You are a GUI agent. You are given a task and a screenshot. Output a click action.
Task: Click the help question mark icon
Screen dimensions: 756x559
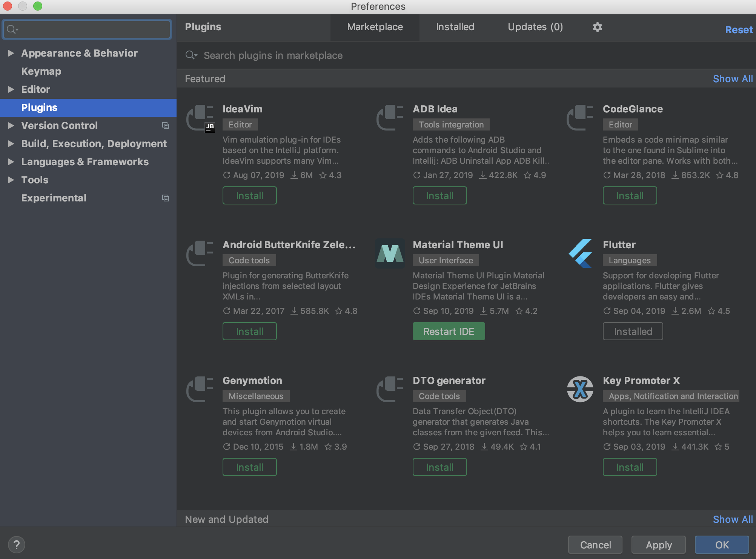[x=16, y=544]
